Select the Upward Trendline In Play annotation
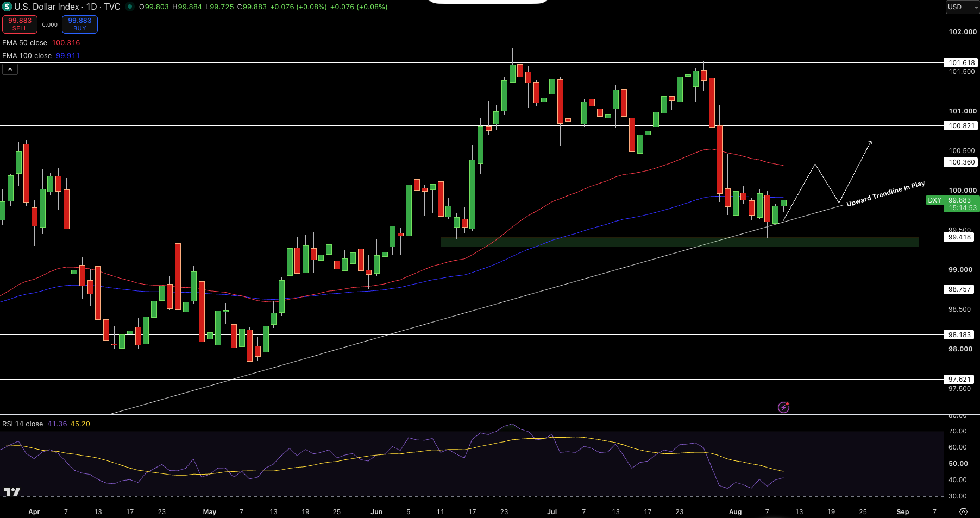 click(x=885, y=194)
